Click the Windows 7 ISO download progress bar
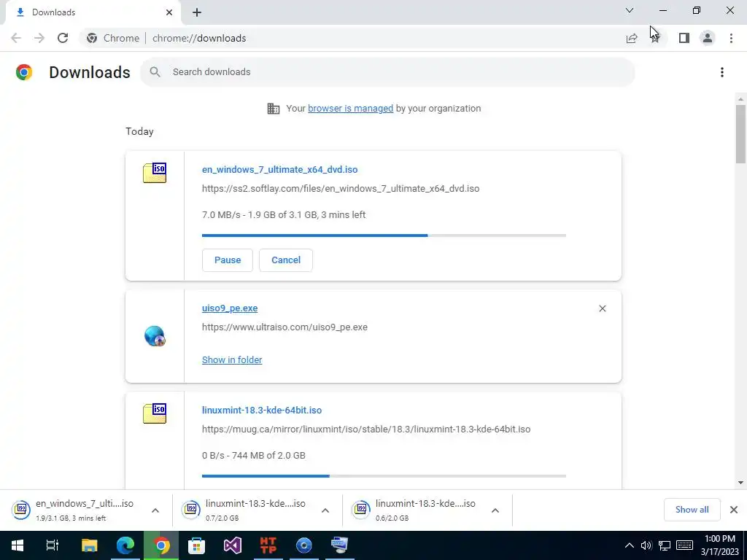This screenshot has width=747, height=560. pyautogui.click(x=384, y=236)
